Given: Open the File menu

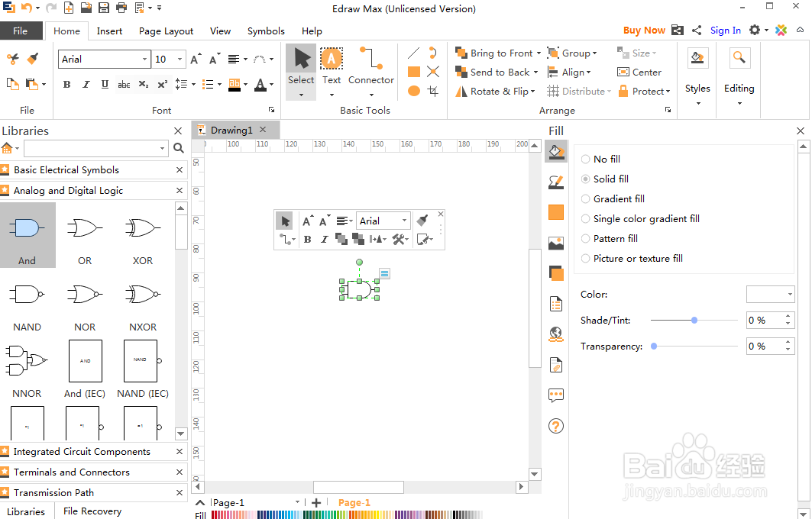Looking at the screenshot, I should (21, 31).
